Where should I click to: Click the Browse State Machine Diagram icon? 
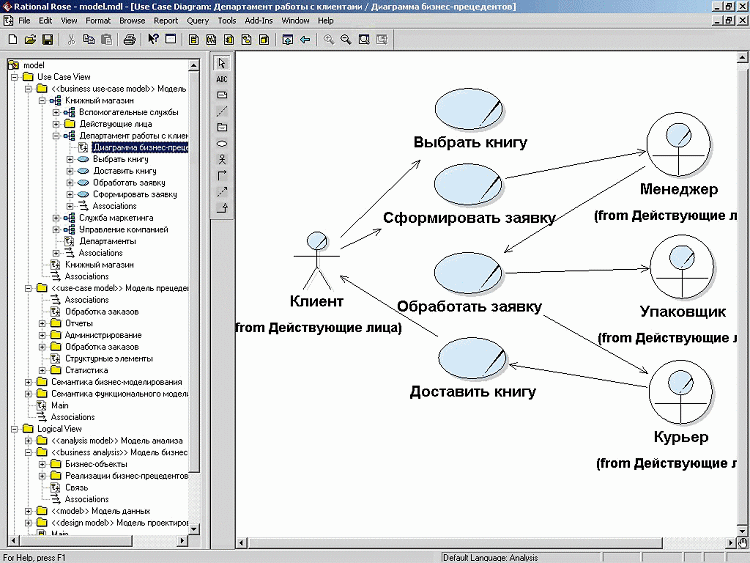point(246,40)
